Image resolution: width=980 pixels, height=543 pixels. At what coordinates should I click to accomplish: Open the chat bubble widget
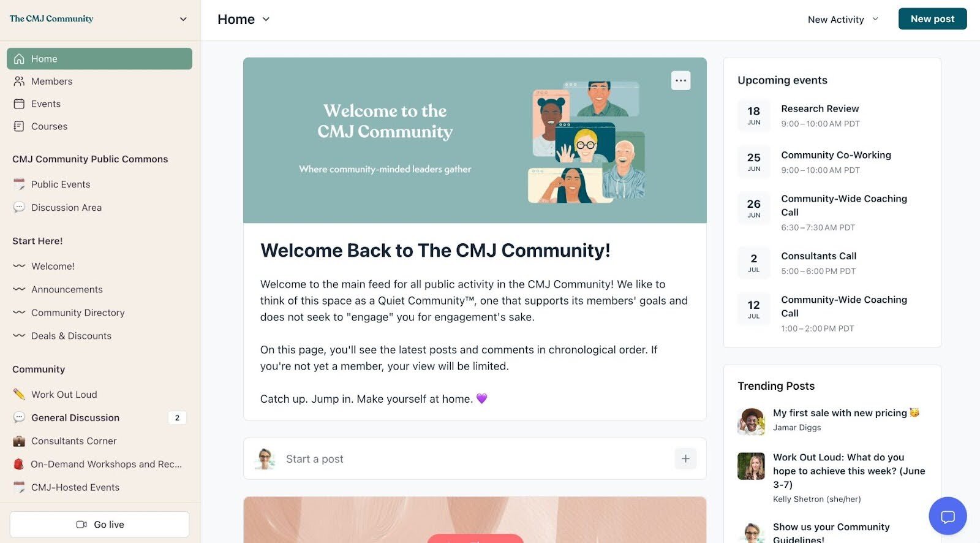[x=948, y=516]
